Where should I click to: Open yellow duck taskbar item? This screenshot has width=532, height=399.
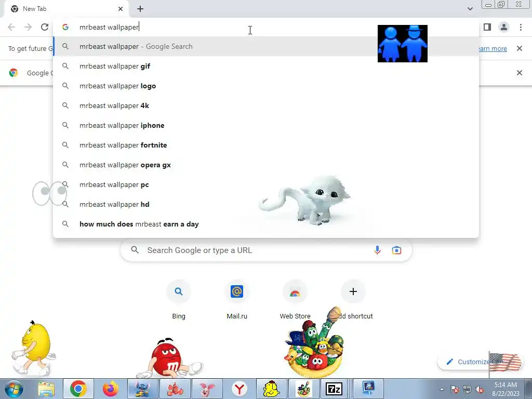coord(271,389)
